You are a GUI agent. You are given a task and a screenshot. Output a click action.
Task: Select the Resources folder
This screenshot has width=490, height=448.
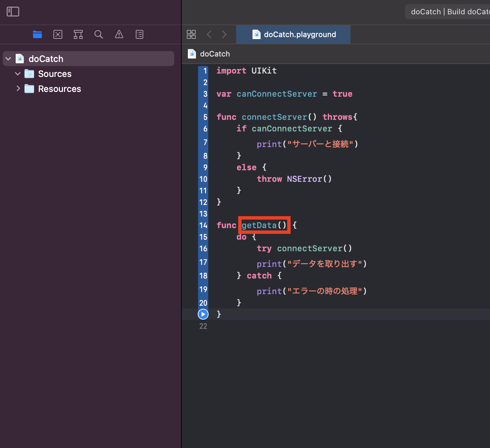60,89
